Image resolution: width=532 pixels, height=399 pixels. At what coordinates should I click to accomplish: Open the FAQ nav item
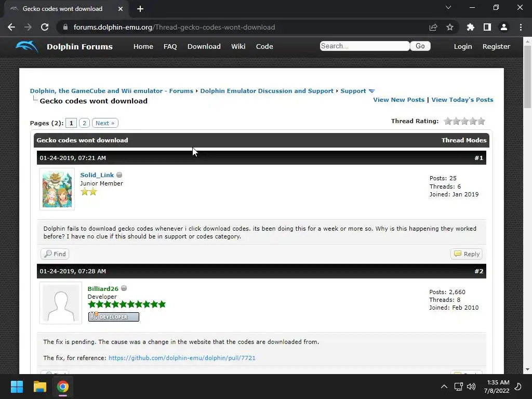coord(170,46)
